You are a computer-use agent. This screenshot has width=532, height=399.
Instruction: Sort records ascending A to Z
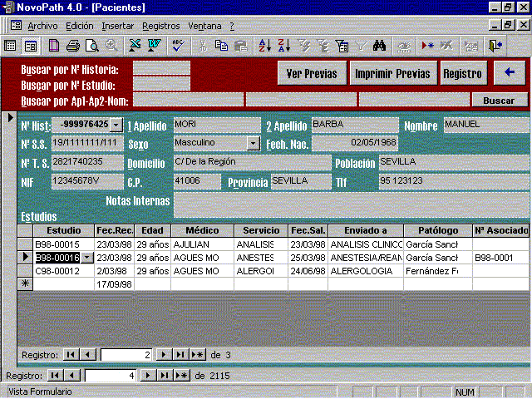click(x=264, y=46)
